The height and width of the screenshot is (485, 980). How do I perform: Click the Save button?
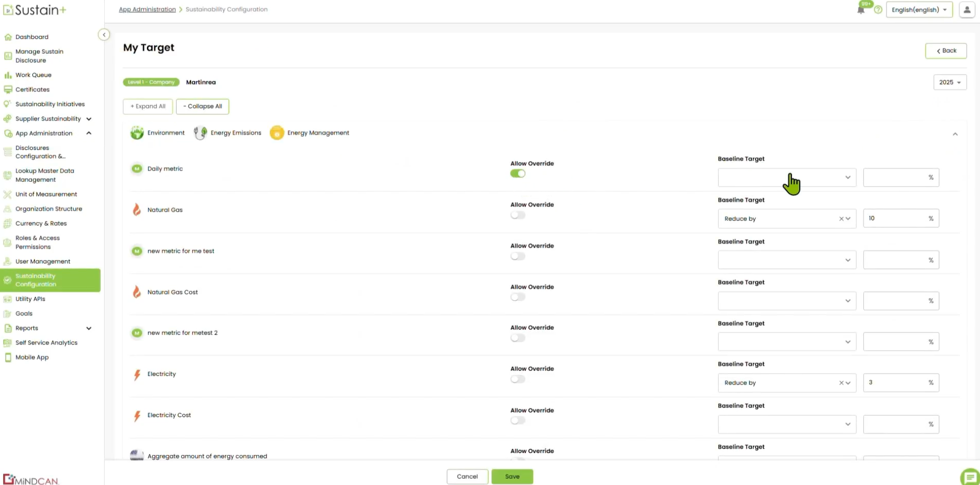coord(512,477)
